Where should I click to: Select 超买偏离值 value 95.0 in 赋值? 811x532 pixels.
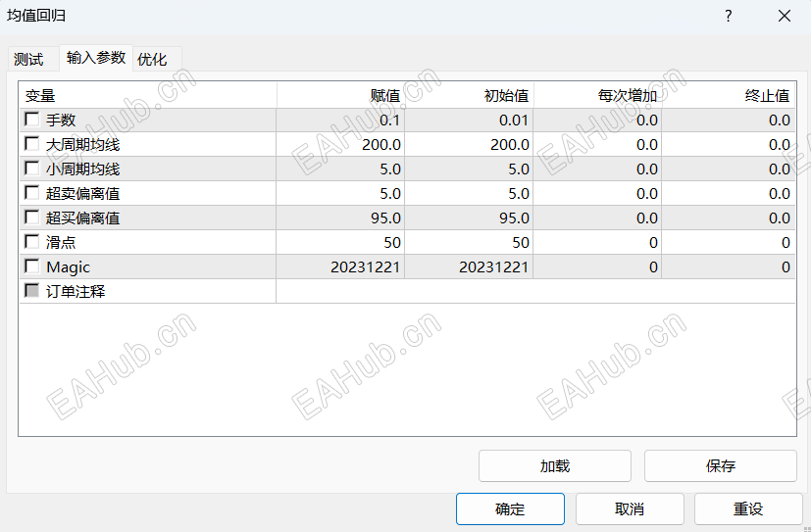pyautogui.click(x=340, y=218)
